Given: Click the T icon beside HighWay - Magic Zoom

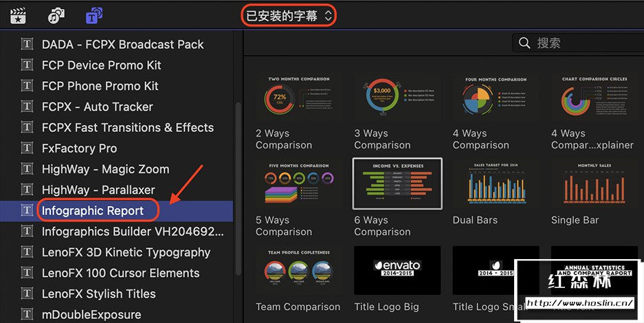Looking at the screenshot, I should click(27, 169).
